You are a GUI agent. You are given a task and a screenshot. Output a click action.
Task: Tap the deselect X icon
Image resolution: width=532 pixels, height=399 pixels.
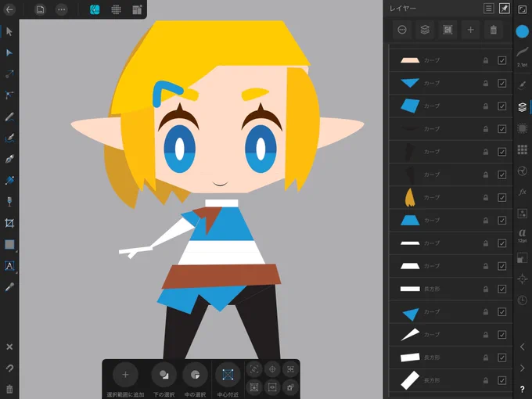coord(9,347)
